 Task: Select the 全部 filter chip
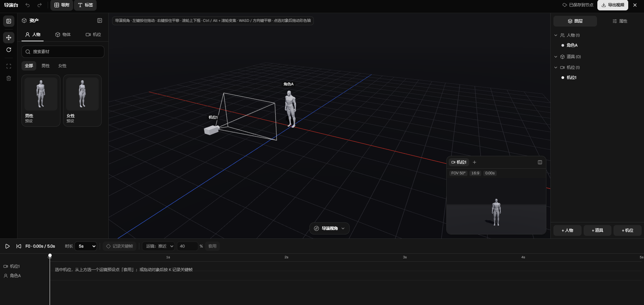pos(29,66)
